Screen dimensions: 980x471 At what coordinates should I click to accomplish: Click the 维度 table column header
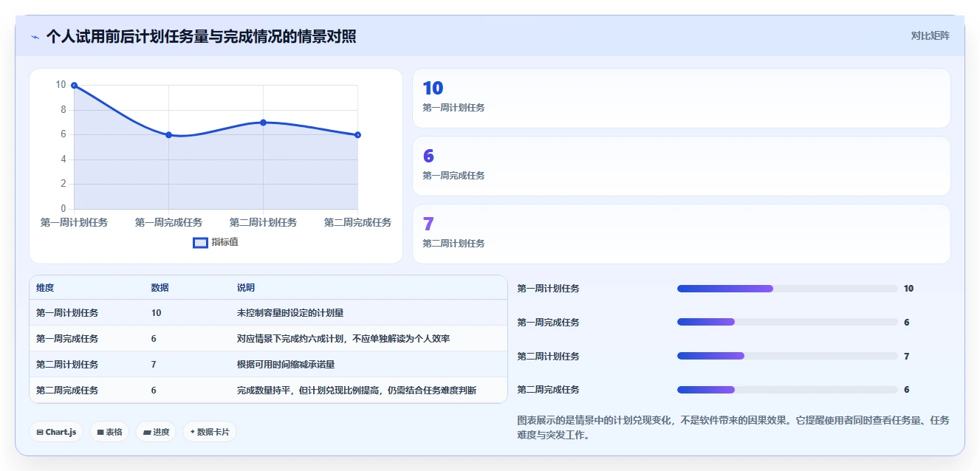[45, 288]
